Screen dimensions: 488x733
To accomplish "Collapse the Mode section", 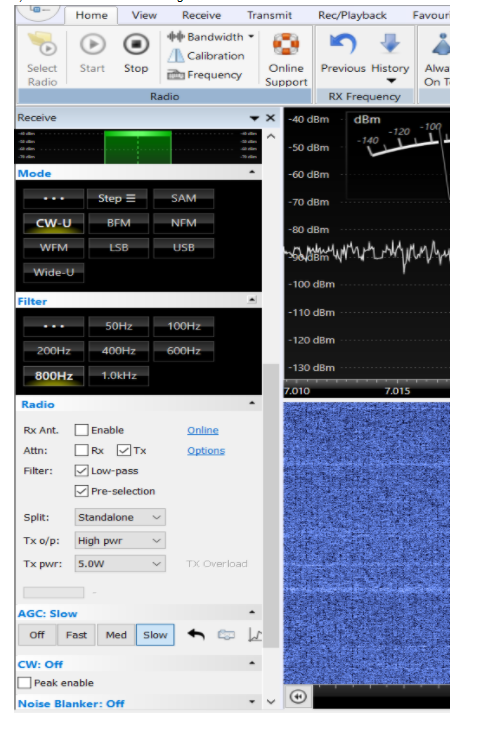I will point(252,172).
